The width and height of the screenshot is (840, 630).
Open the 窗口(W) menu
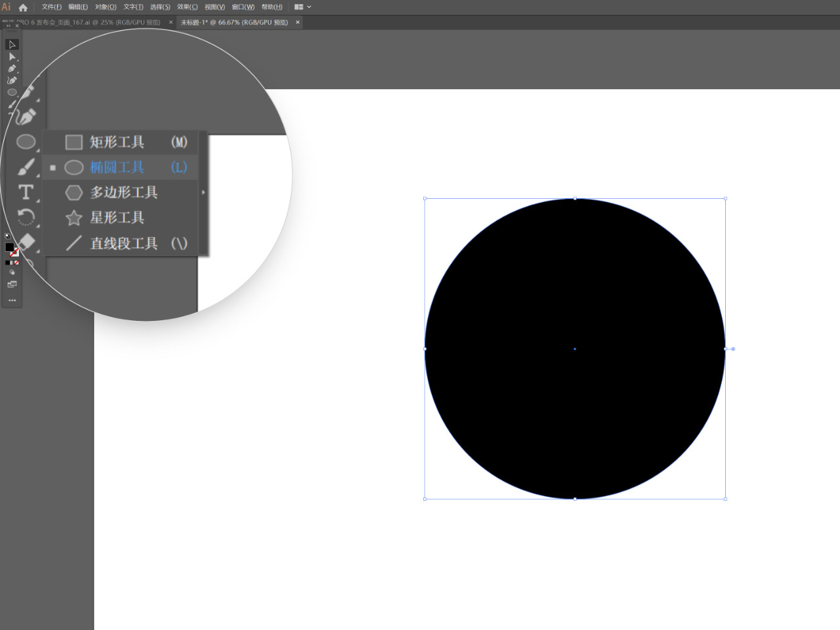(243, 7)
